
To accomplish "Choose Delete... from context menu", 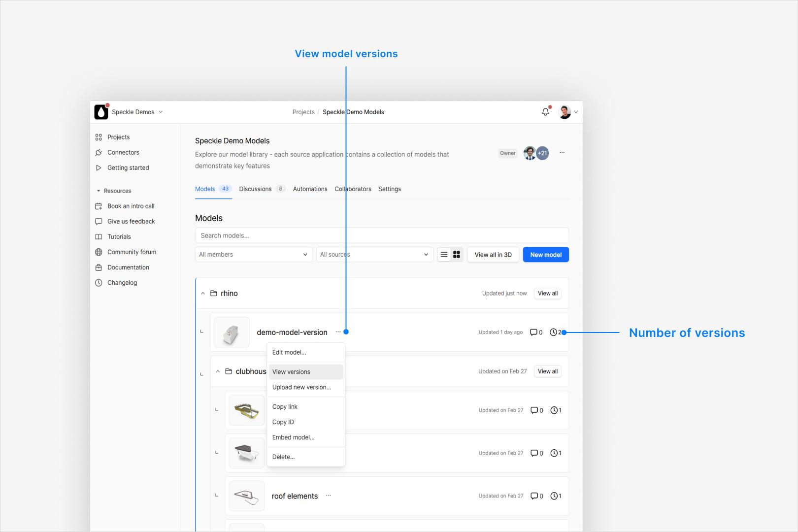I will 306,457.
